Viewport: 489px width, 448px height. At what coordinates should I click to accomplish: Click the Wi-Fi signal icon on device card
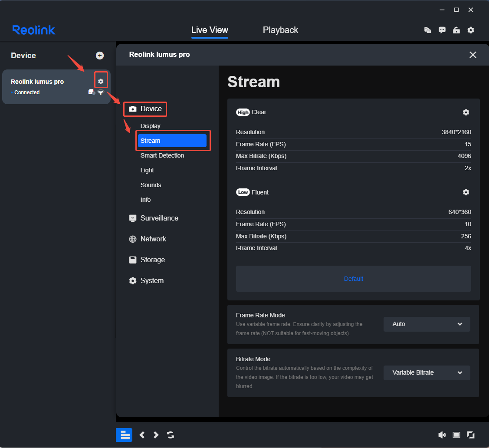click(101, 92)
